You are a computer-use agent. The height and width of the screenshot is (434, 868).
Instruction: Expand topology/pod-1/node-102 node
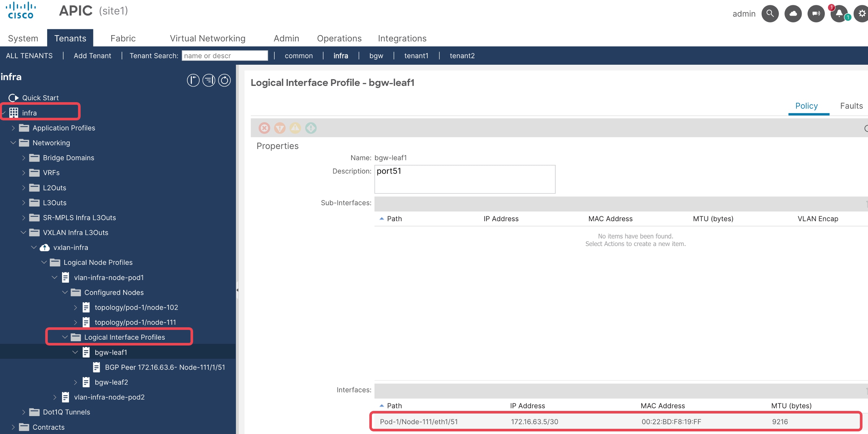pyautogui.click(x=75, y=307)
